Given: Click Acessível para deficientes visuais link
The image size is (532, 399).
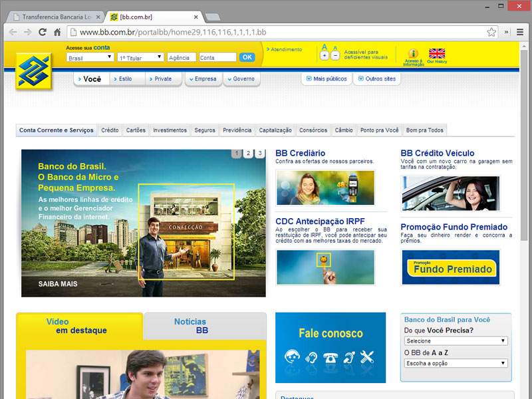Looking at the screenshot, I should pos(366,55).
